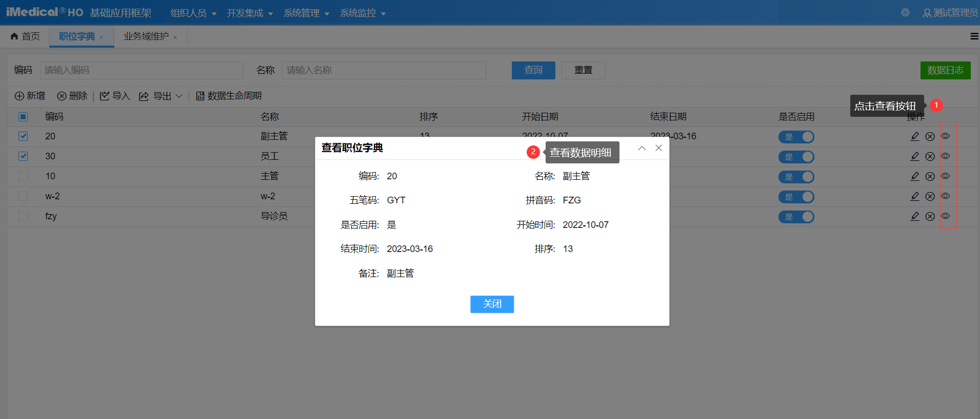
Task: Click 名称 column header
Action: point(270,117)
